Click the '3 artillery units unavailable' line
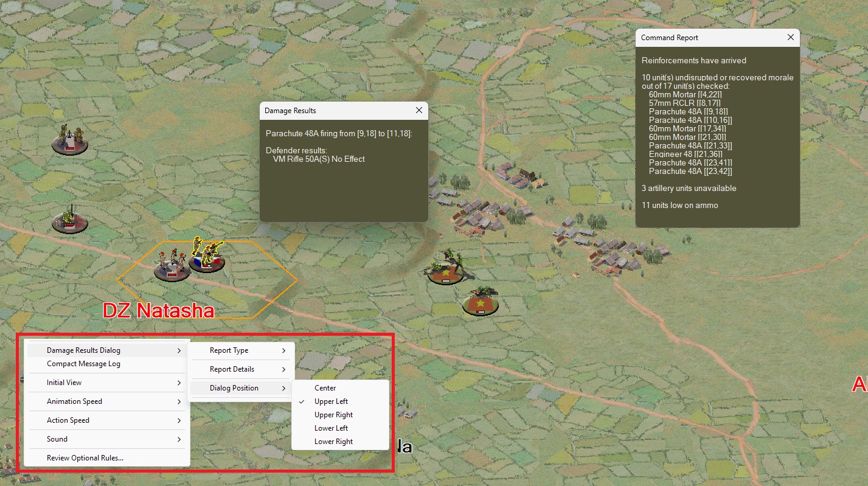This screenshot has width=868, height=486. pyautogui.click(x=689, y=189)
